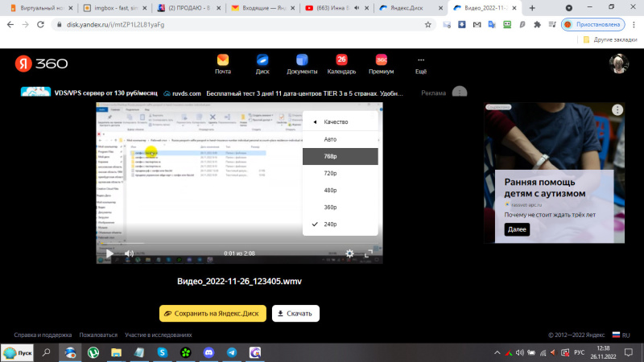Play the video
The height and width of the screenshot is (362, 644).
click(109, 253)
